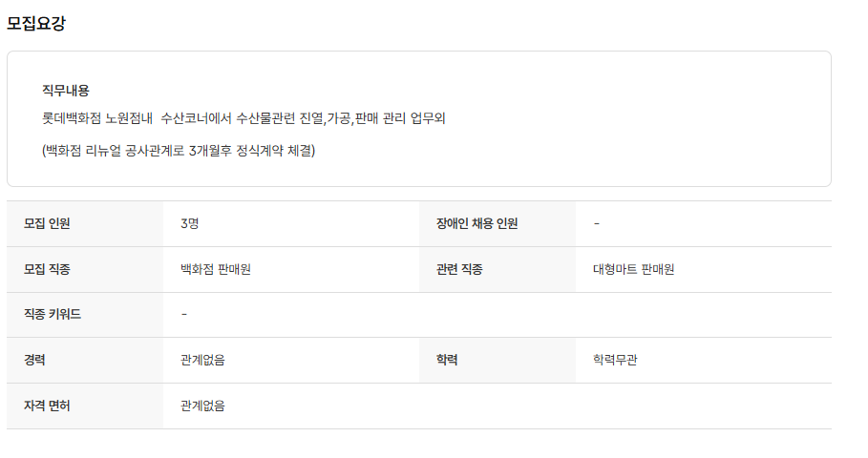Click the 학력 header cell
868x458 pixels.
pyautogui.click(x=447, y=360)
